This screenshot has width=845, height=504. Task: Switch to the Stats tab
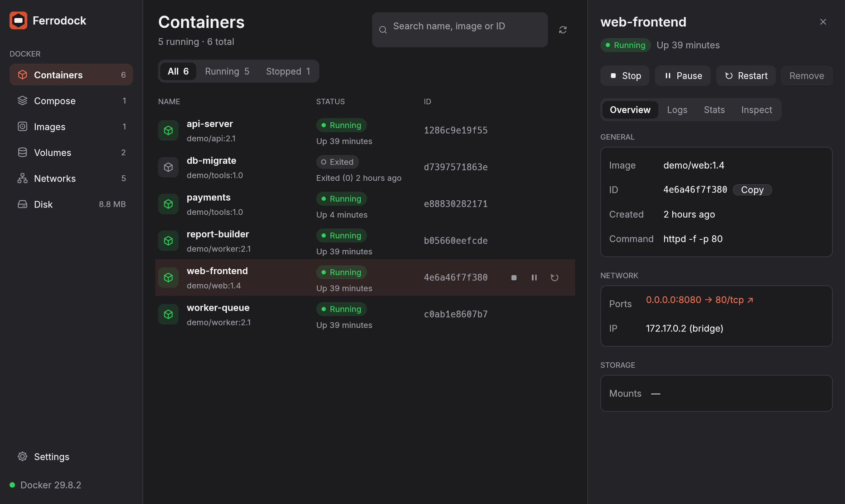(714, 110)
